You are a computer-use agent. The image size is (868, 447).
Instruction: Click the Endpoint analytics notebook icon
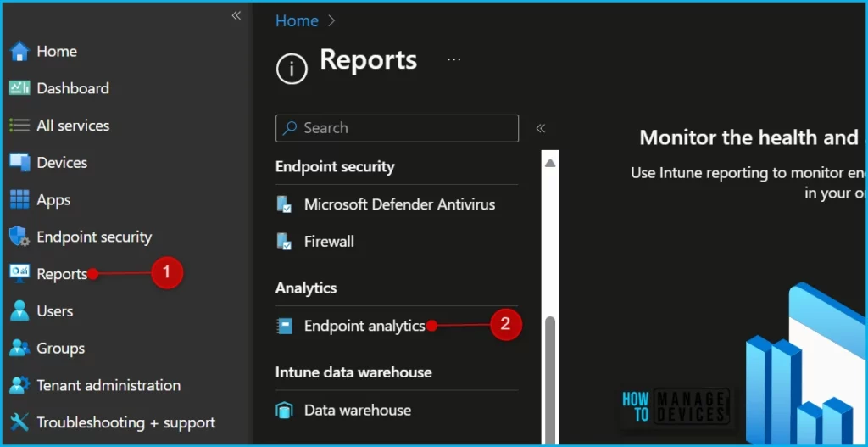point(284,327)
